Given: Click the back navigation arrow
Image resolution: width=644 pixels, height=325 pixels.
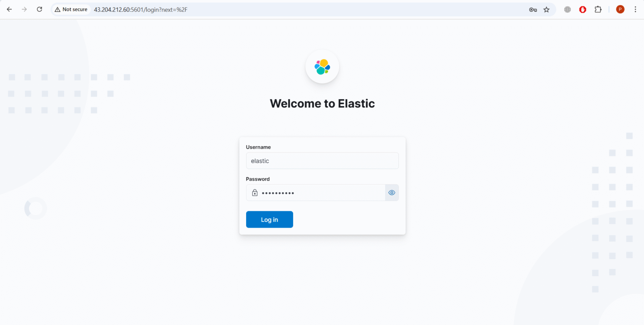Looking at the screenshot, I should point(9,9).
